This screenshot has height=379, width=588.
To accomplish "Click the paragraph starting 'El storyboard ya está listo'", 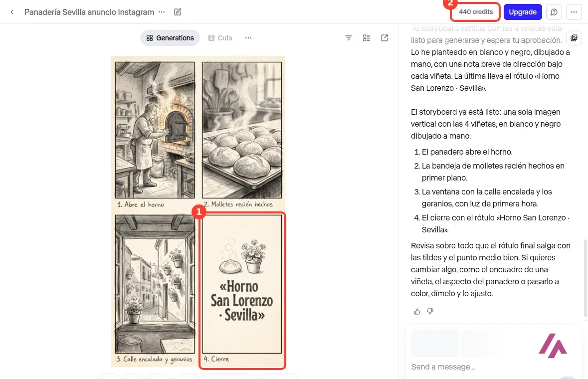I will pos(486,124).
